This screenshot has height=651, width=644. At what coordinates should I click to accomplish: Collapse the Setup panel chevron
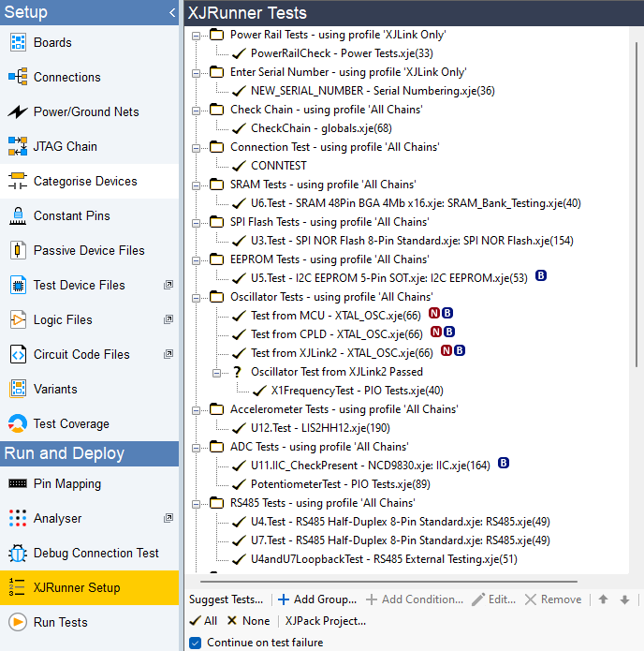[x=172, y=12]
